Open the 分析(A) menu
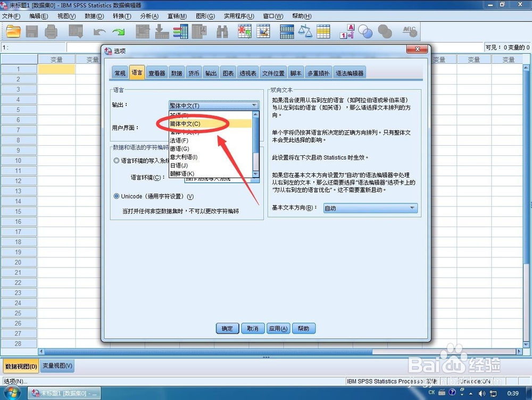Viewport: 532px width, 400px height. (x=149, y=16)
